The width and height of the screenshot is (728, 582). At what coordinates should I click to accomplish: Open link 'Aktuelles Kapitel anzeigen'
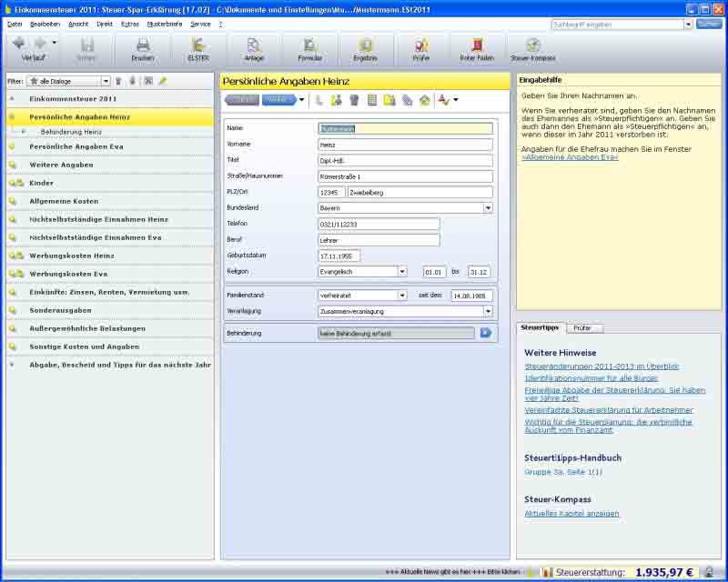click(571, 514)
